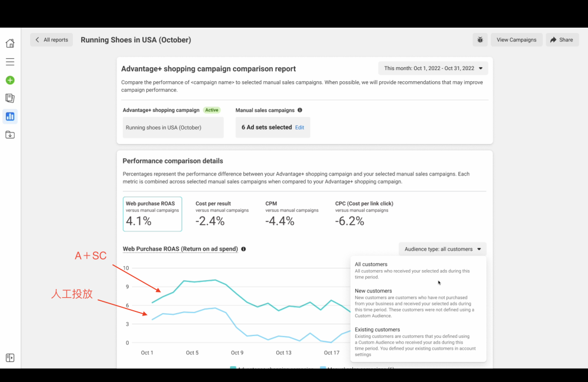The width and height of the screenshot is (588, 382).
Task: Open the pages icon in sidebar
Action: 10,98
